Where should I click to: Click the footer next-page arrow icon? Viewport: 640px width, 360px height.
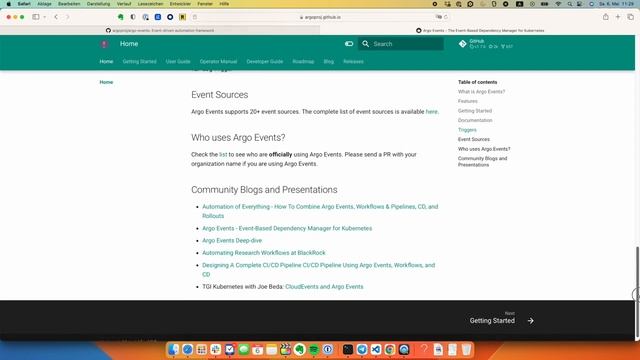pyautogui.click(x=530, y=321)
